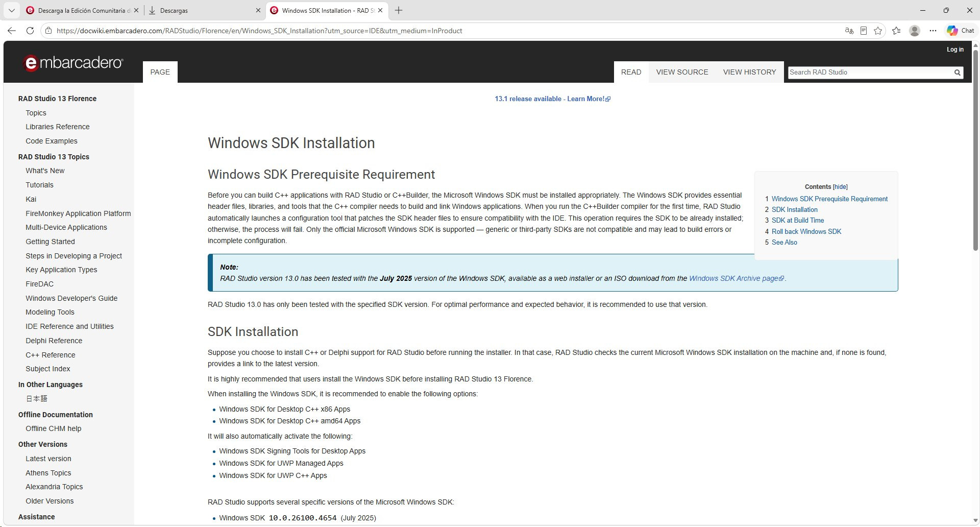
Task: Click the scrollbar down arrow
Action: coord(975,521)
